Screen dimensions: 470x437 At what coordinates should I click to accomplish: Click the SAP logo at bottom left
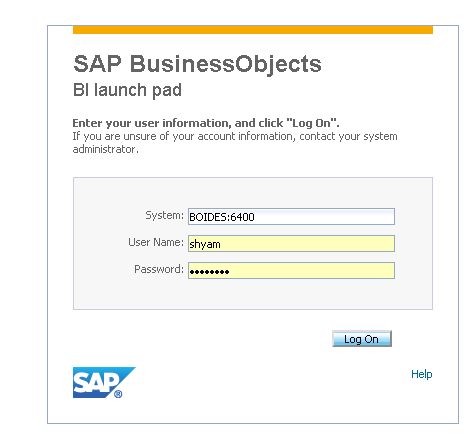point(104,382)
